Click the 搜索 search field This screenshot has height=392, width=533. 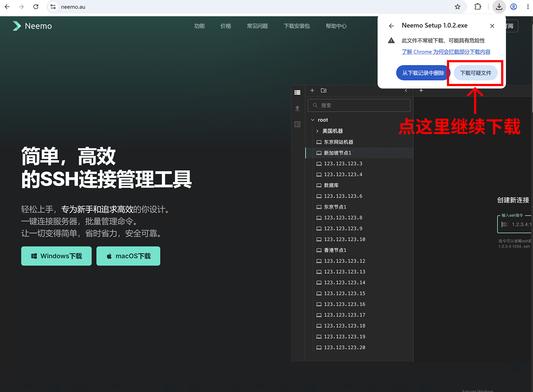[x=359, y=106]
